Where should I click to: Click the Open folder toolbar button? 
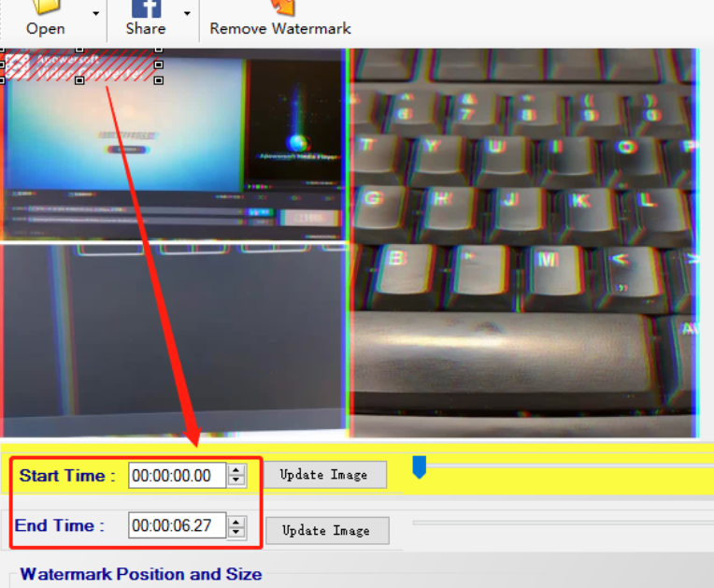coord(45,19)
